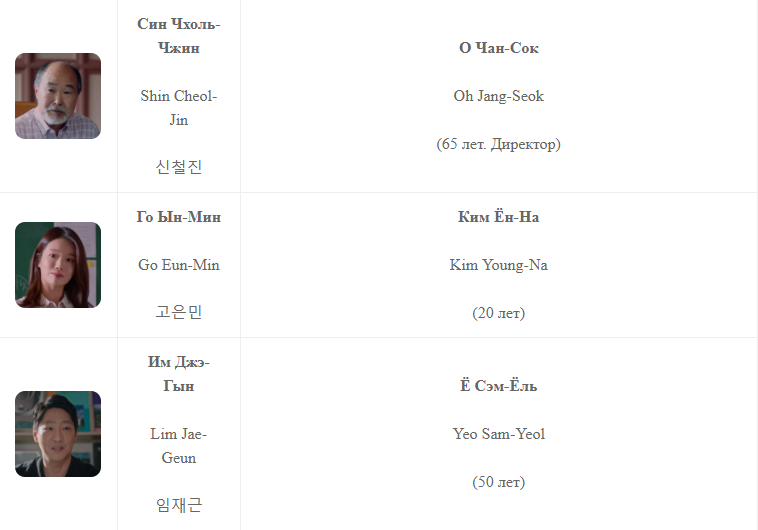This screenshot has height=530, width=758.
Task: Click the photo thumbnail beside Shin Cheol-Jin
Action: 58,96
